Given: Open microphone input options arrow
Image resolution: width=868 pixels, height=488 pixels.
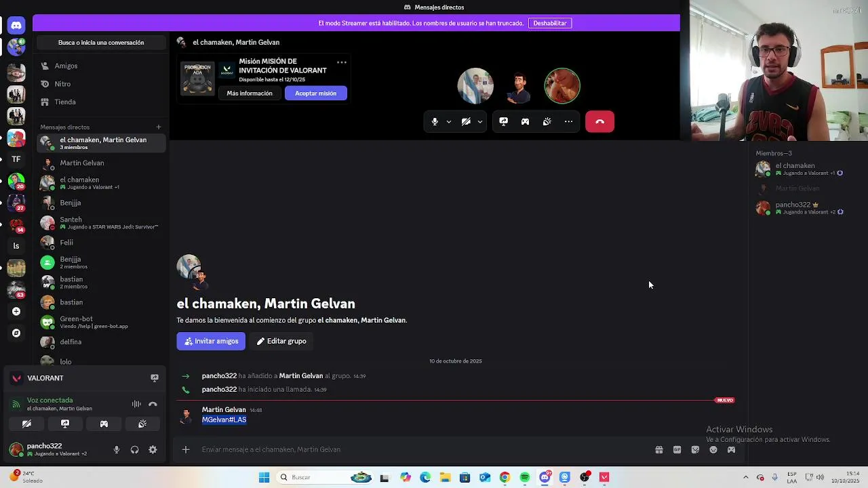Looking at the screenshot, I should [449, 122].
